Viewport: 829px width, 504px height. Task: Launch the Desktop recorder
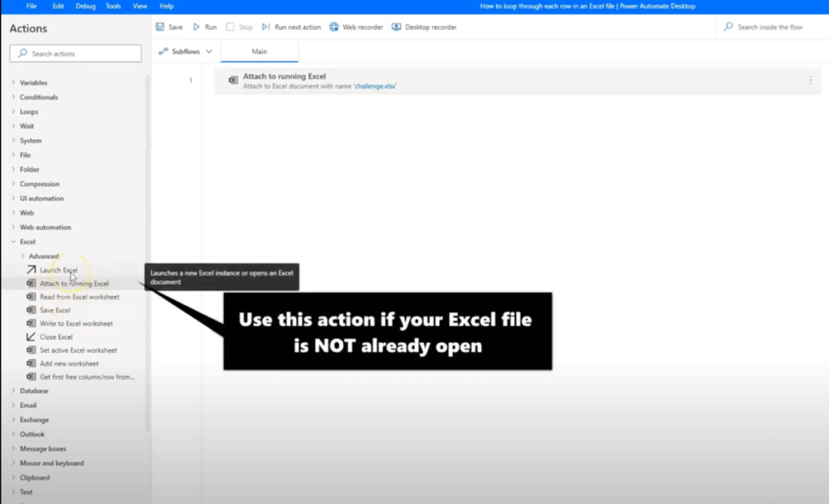423,26
